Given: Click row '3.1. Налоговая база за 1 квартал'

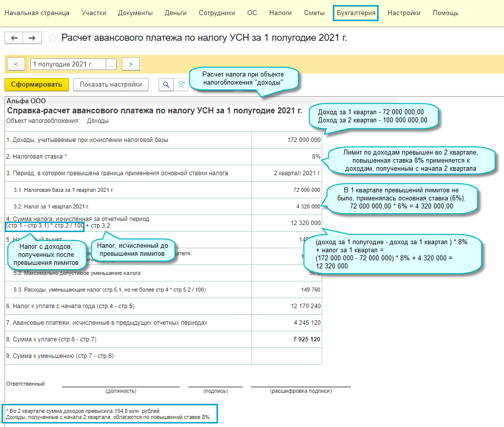Looking at the screenshot, I should coord(128,190).
